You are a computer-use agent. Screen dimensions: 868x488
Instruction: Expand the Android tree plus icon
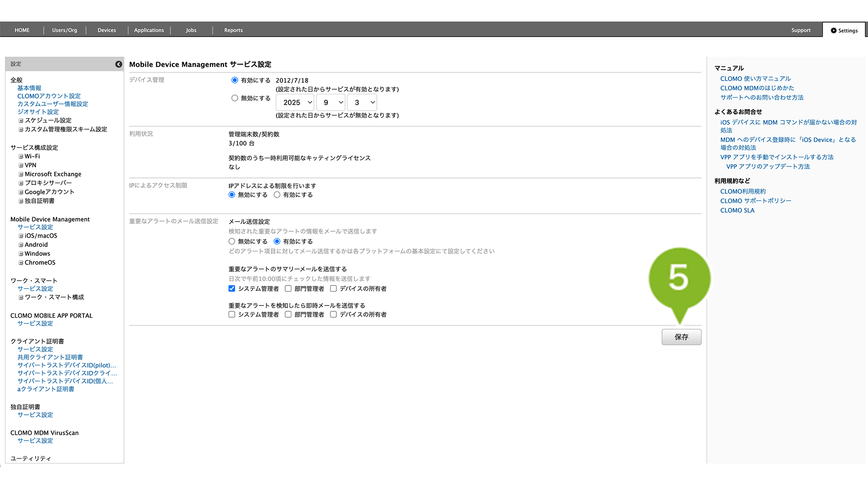pyautogui.click(x=21, y=245)
